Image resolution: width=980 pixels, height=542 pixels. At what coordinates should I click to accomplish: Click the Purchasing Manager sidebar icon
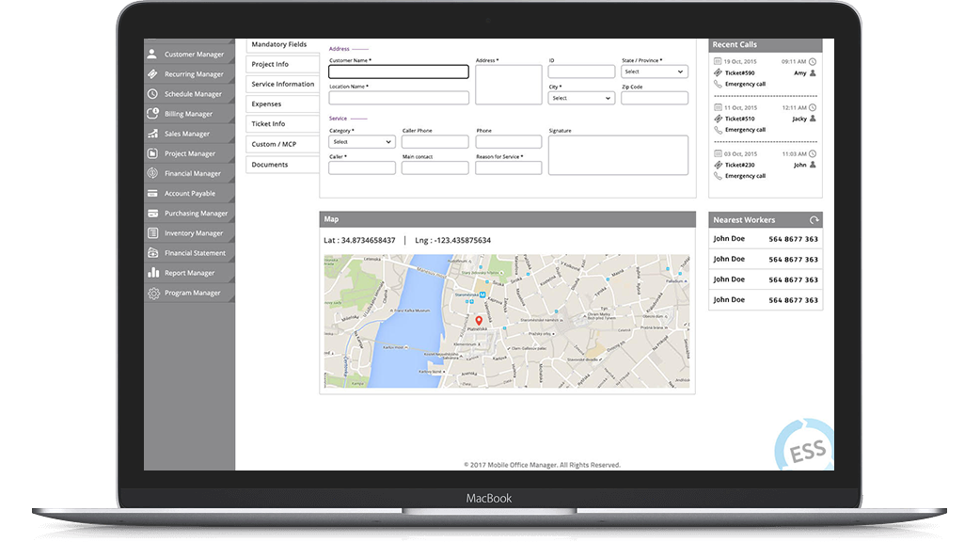(153, 214)
